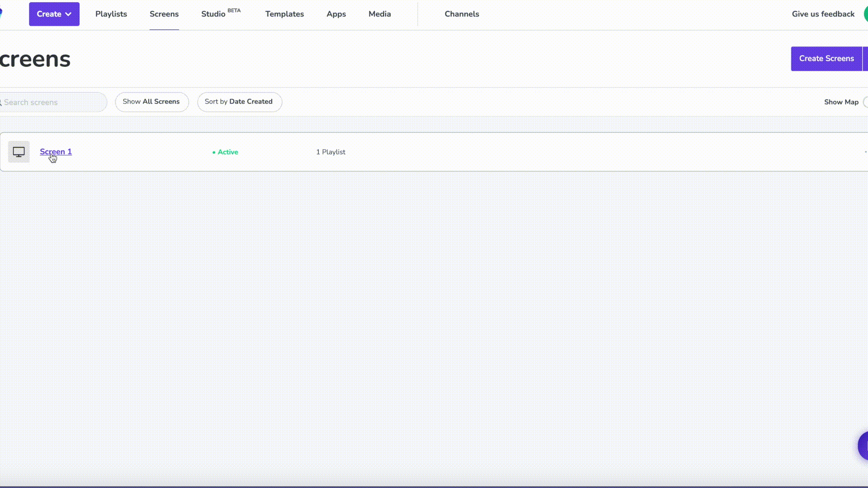
Task: Switch to the Templates tab
Action: [x=284, y=14]
